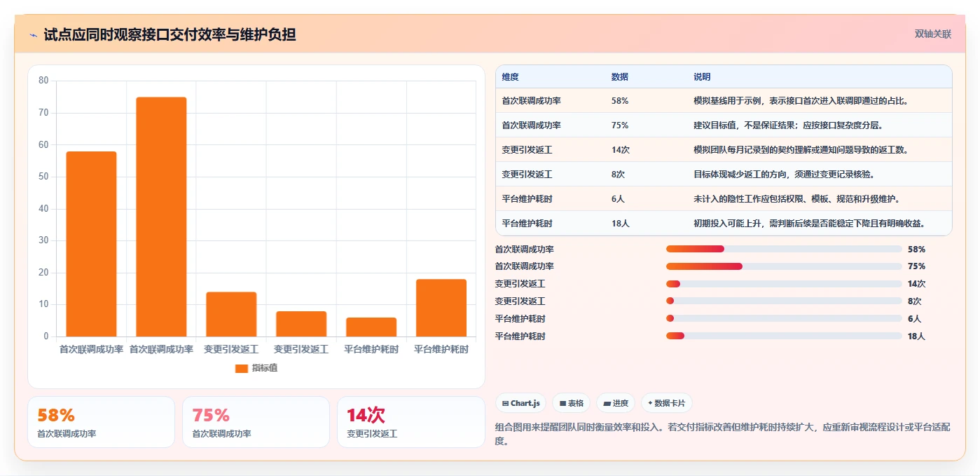Click the y-axis label 0
Viewport: 980px width, 476px height.
pyautogui.click(x=46, y=336)
